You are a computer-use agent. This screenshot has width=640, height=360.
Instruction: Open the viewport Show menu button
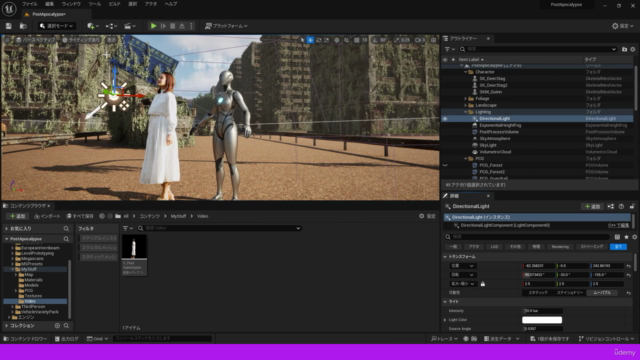pos(111,40)
